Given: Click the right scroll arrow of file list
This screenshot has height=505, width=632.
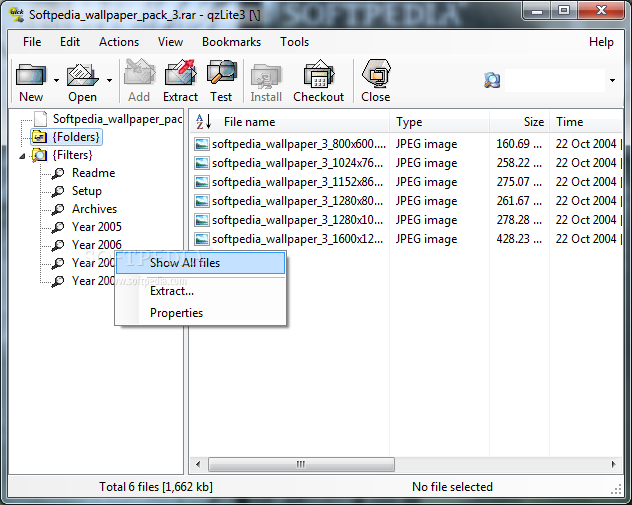Looking at the screenshot, I should [x=613, y=464].
